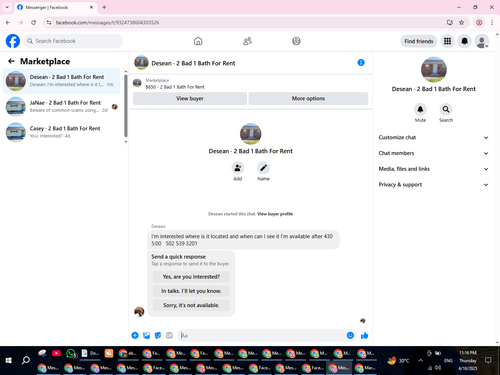The height and width of the screenshot is (375, 500).
Task: Click the browser address bar URL
Action: pyautogui.click(x=107, y=22)
